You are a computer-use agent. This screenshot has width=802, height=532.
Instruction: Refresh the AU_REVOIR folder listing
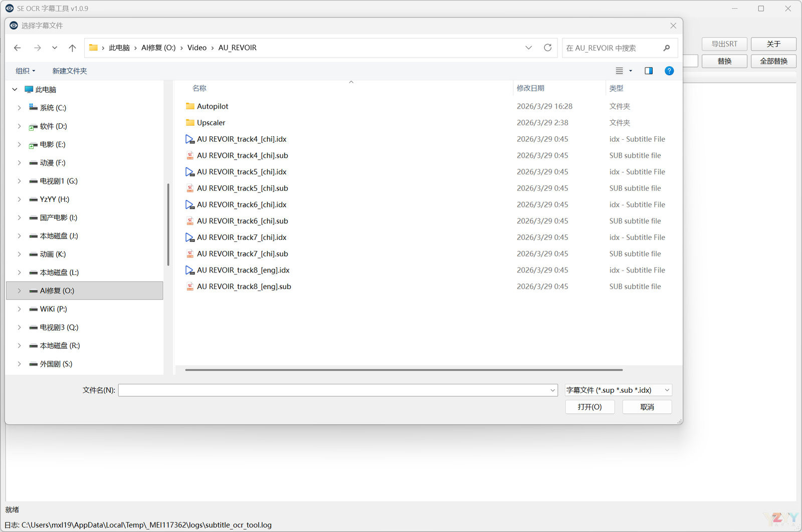pyautogui.click(x=547, y=48)
